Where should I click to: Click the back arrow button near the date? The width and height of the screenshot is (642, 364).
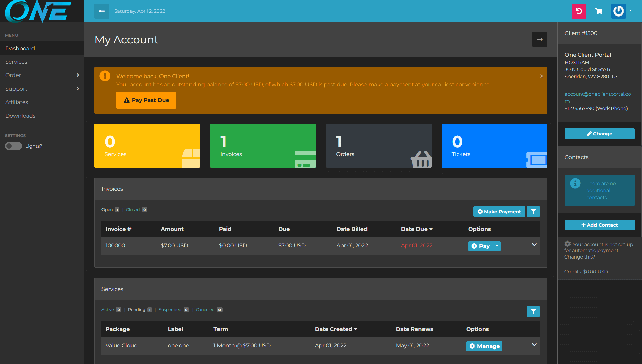point(101,11)
